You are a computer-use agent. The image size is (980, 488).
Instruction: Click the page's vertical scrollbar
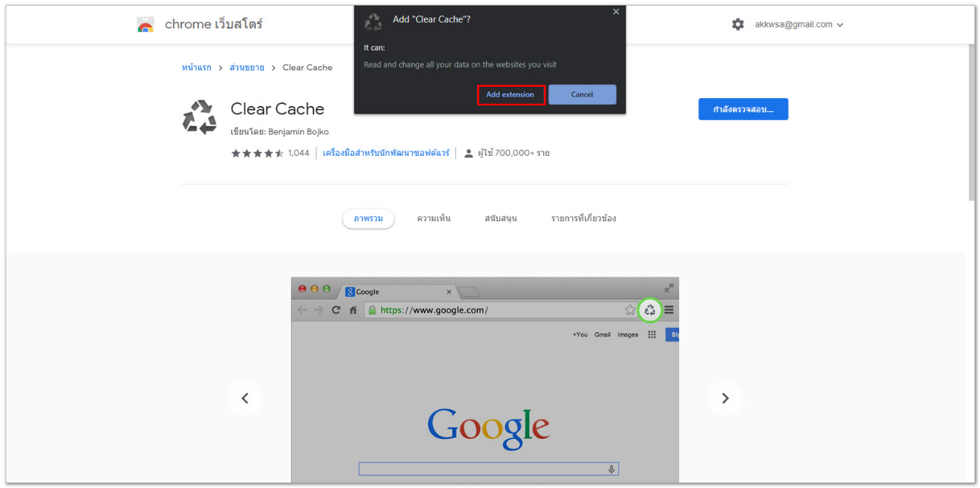pos(971,121)
